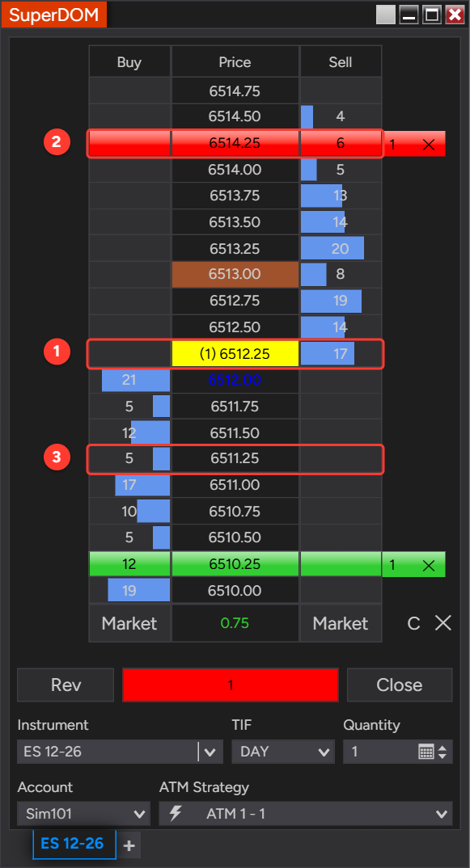Click the Close position button
The image size is (470, 868).
[400, 685]
